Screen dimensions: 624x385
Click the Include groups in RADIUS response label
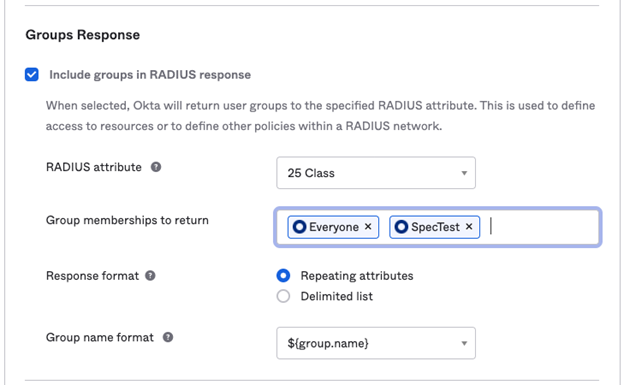150,75
